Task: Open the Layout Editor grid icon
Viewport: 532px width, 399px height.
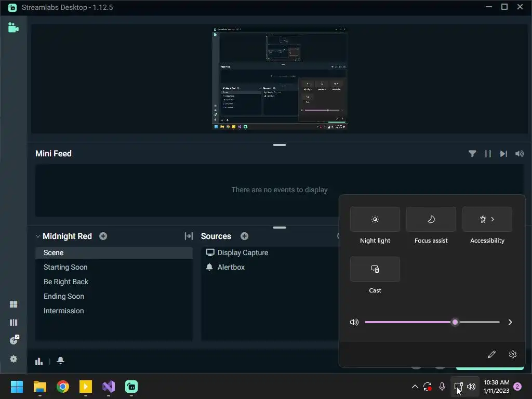Action: click(x=14, y=304)
